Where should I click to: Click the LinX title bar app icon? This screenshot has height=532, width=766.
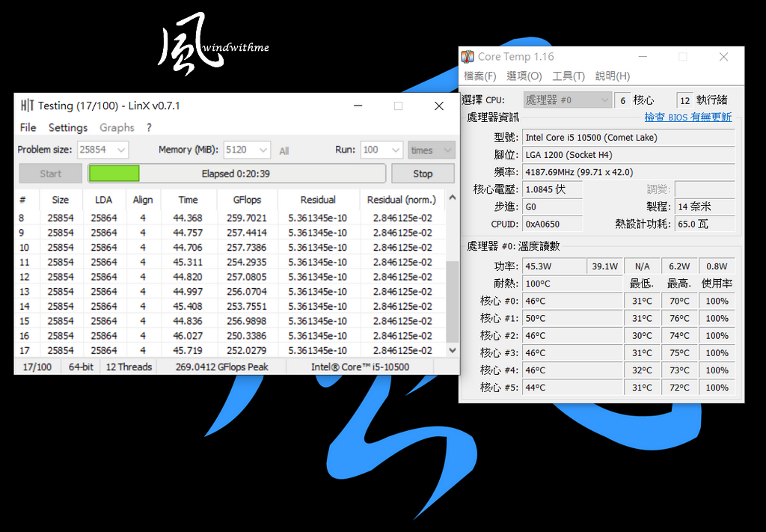[28, 106]
